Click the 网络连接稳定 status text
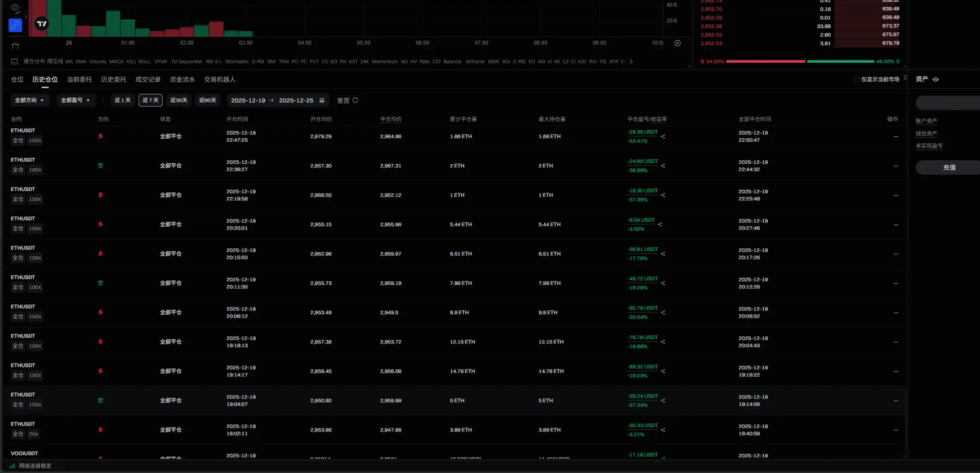The height and width of the screenshot is (473, 980). [35, 466]
